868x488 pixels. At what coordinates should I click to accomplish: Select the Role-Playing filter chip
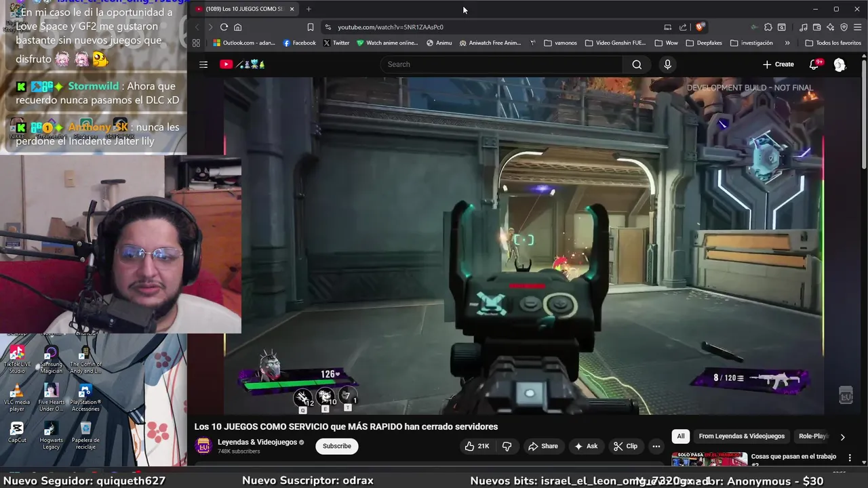click(x=813, y=436)
